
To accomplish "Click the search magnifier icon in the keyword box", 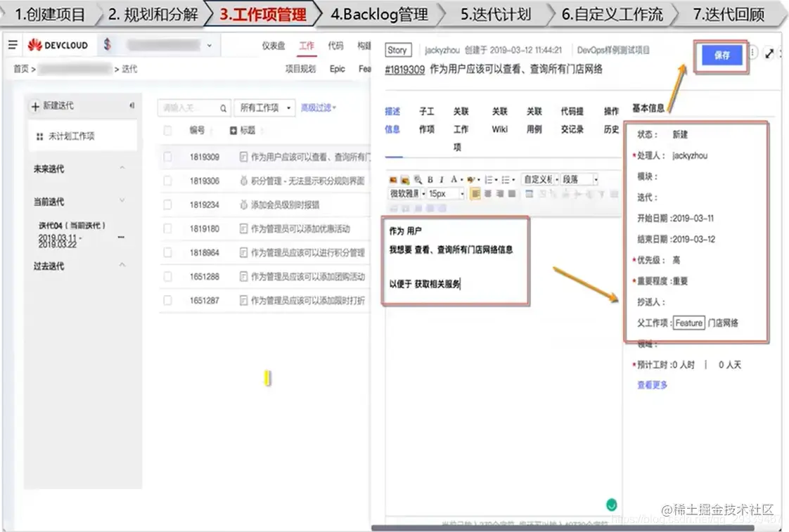I will pos(223,108).
